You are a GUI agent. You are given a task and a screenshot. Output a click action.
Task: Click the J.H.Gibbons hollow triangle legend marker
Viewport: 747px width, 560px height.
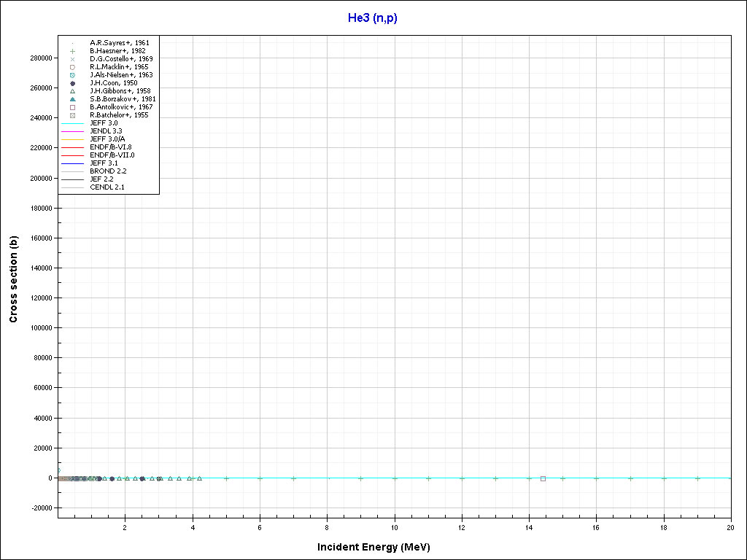click(72, 91)
